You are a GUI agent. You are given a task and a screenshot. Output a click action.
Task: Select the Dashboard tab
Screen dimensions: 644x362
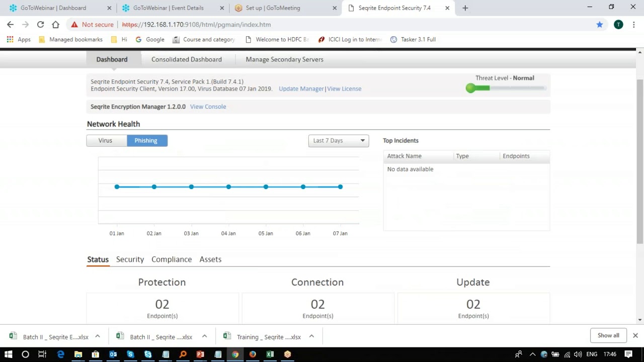112,59
